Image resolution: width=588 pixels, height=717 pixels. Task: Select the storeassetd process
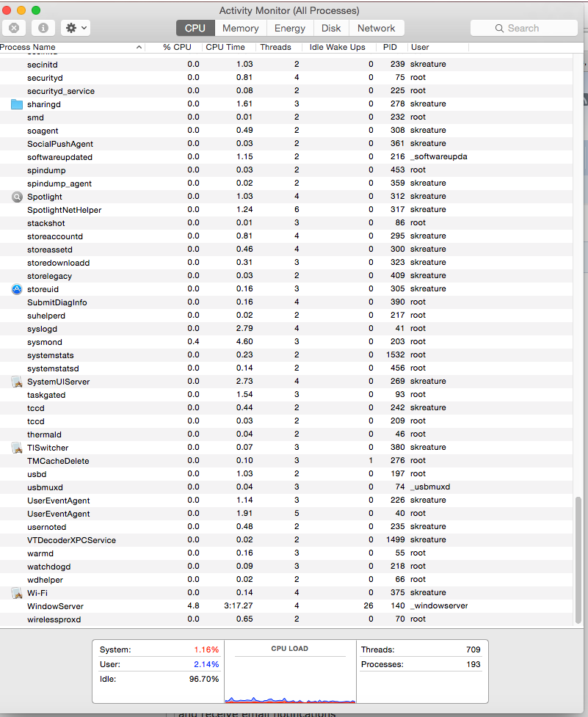(x=286, y=250)
